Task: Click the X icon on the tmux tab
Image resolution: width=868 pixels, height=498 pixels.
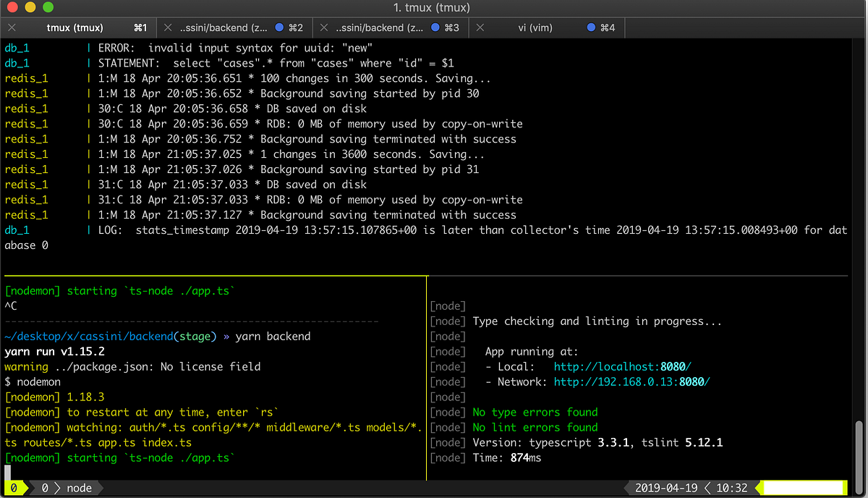Action: pos(11,28)
